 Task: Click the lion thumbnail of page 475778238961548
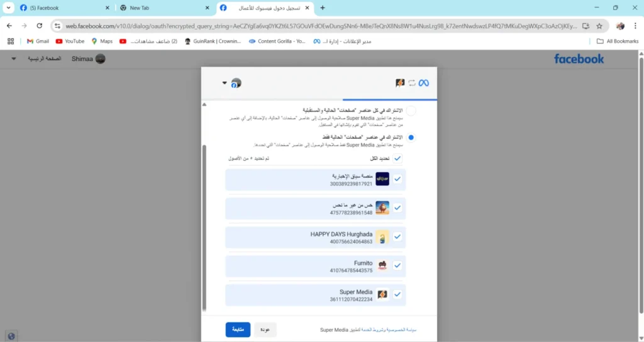pyautogui.click(x=382, y=207)
